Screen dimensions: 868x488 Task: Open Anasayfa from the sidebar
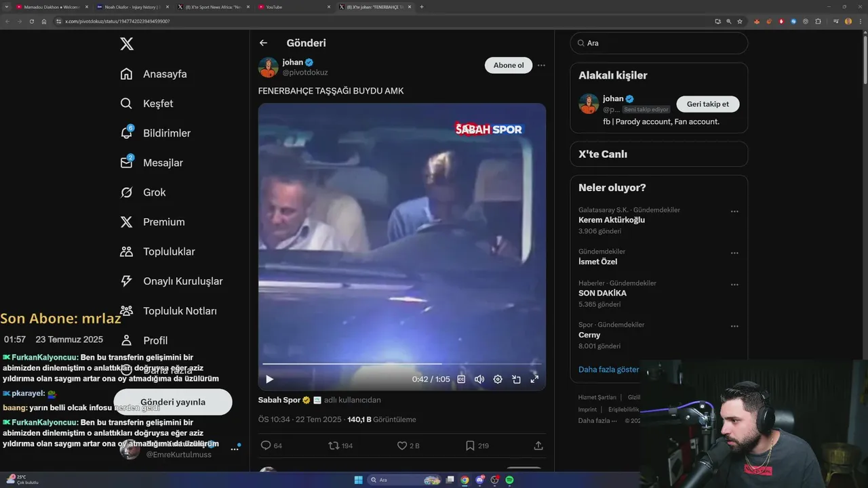(153, 74)
